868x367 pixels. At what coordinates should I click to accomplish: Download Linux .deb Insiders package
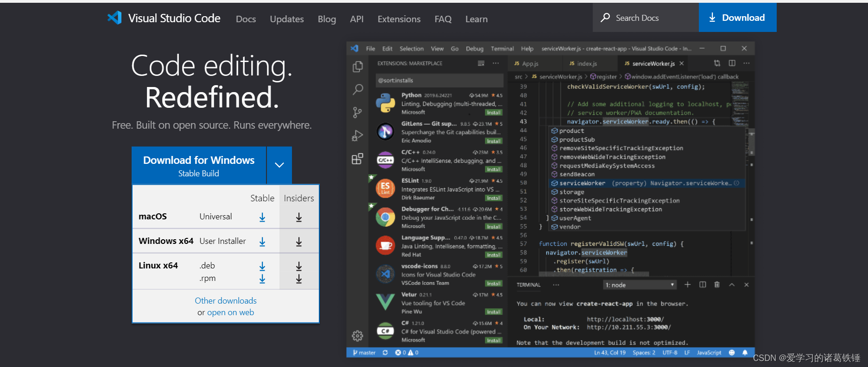(299, 266)
